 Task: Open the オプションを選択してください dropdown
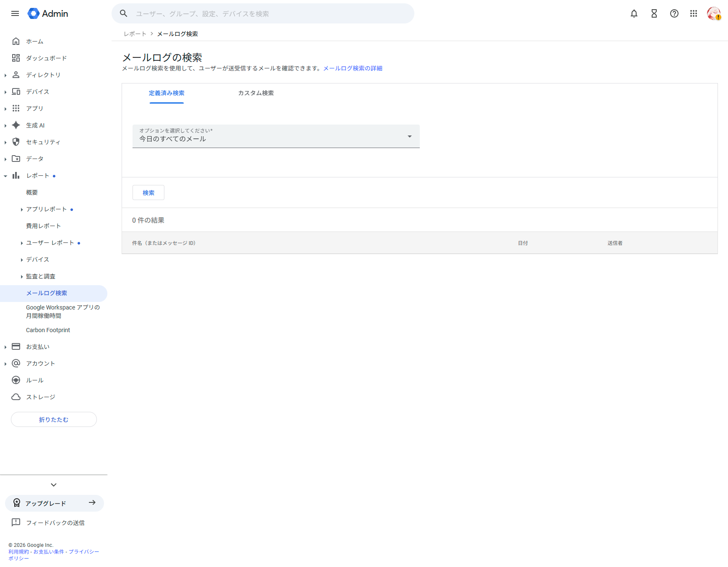(x=276, y=136)
